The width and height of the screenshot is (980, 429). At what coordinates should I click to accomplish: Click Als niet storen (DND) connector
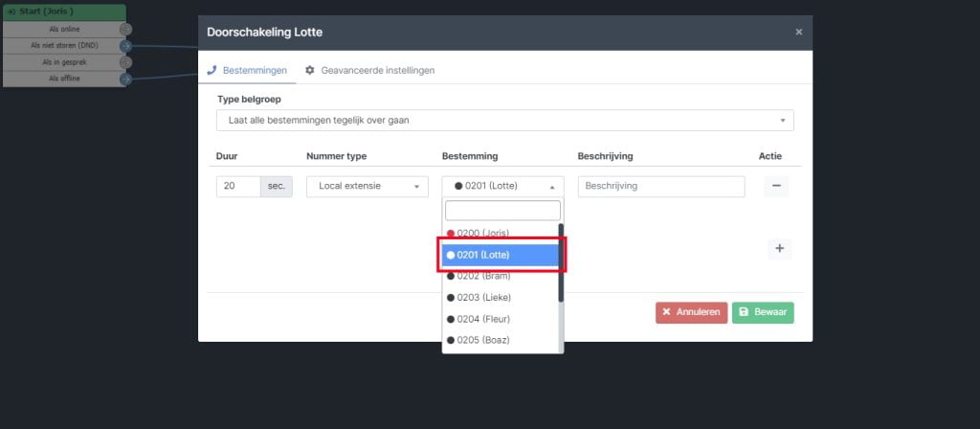click(125, 46)
